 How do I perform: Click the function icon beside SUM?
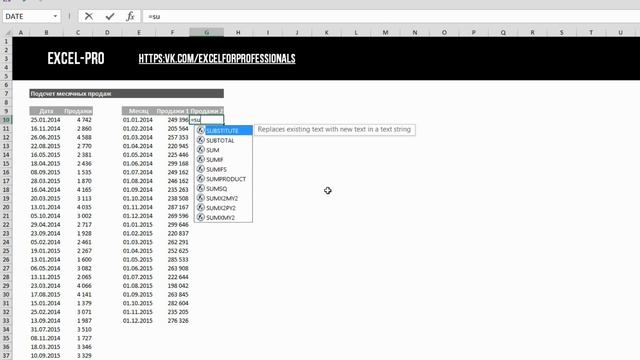[200, 150]
